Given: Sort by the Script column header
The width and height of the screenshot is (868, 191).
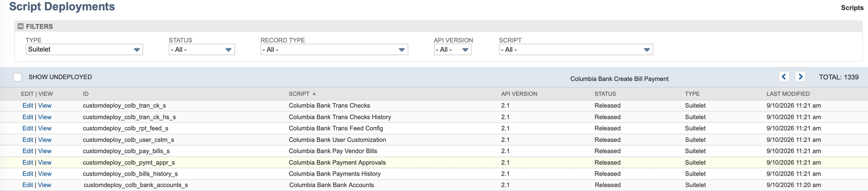Looking at the screenshot, I should (299, 94).
